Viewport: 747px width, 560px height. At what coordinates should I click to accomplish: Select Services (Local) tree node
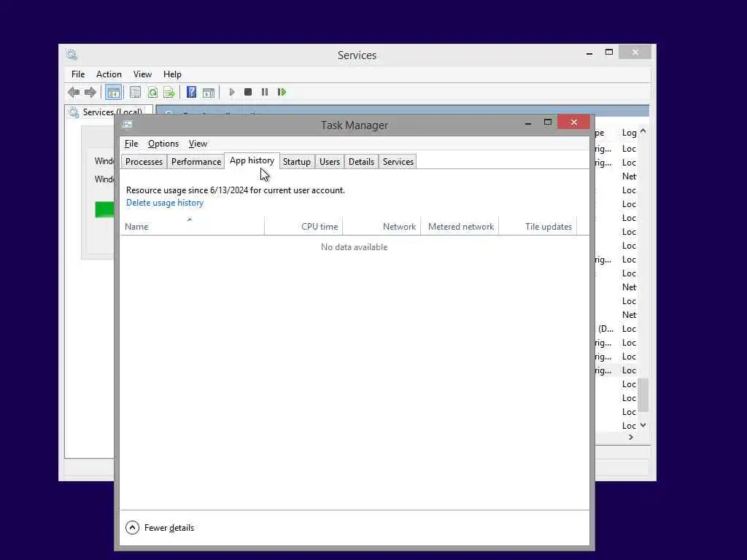coord(112,112)
